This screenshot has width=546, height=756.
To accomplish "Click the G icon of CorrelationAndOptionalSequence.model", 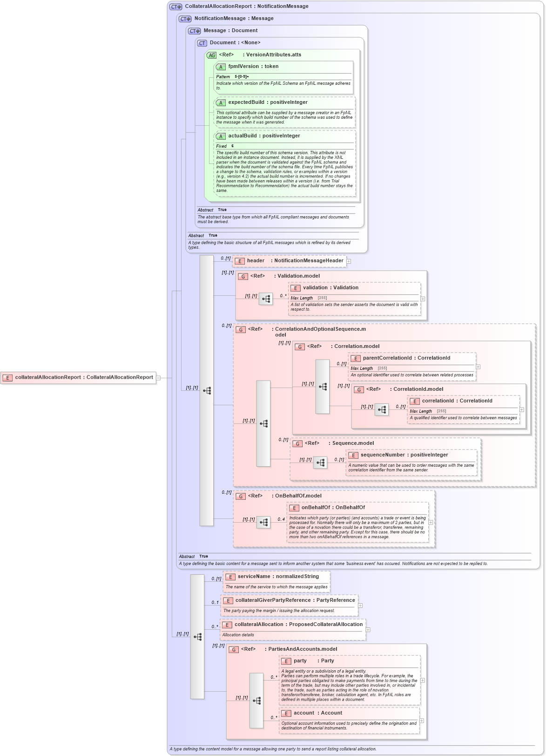I will pyautogui.click(x=241, y=329).
